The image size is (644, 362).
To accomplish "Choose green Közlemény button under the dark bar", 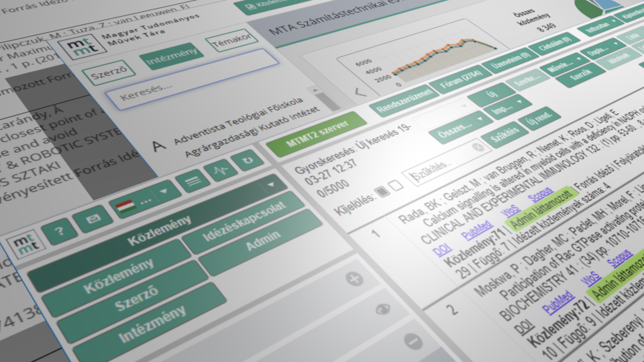I will click(x=119, y=276).
